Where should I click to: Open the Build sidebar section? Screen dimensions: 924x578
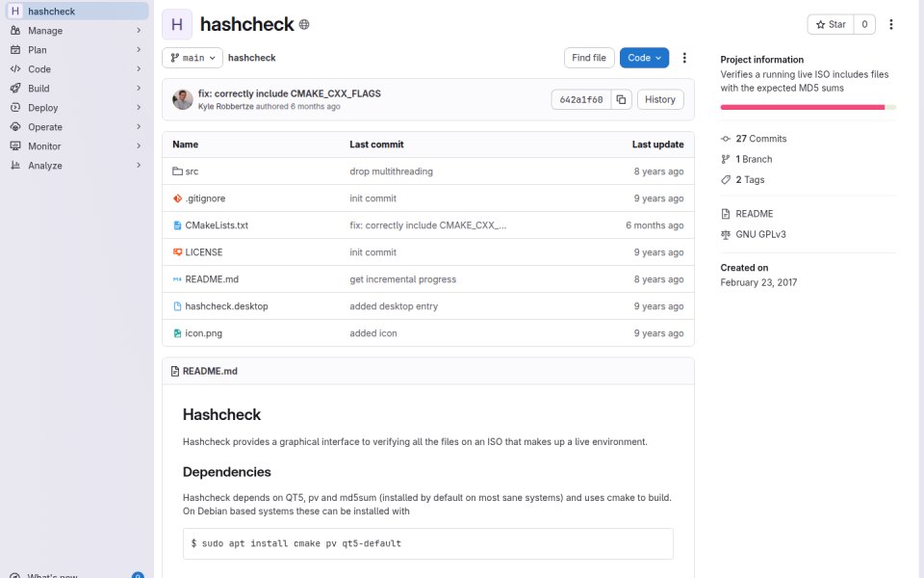click(x=77, y=89)
